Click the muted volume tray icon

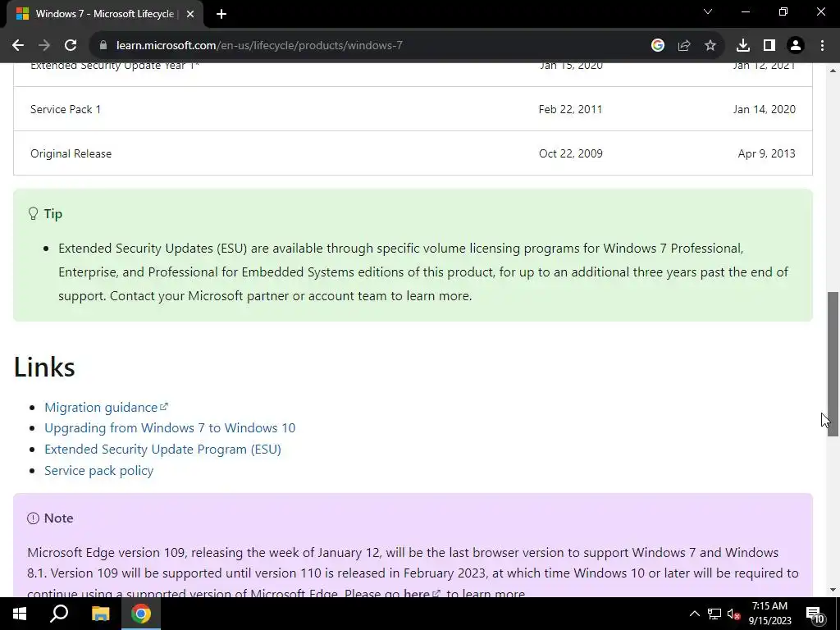click(734, 614)
